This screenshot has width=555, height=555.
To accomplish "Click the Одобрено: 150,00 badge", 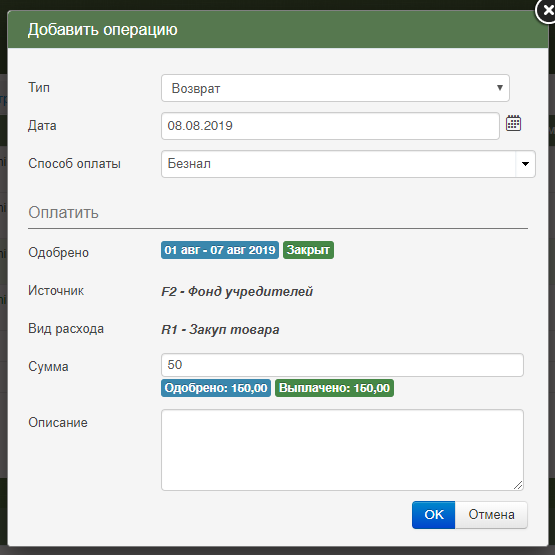I will pos(216,388).
